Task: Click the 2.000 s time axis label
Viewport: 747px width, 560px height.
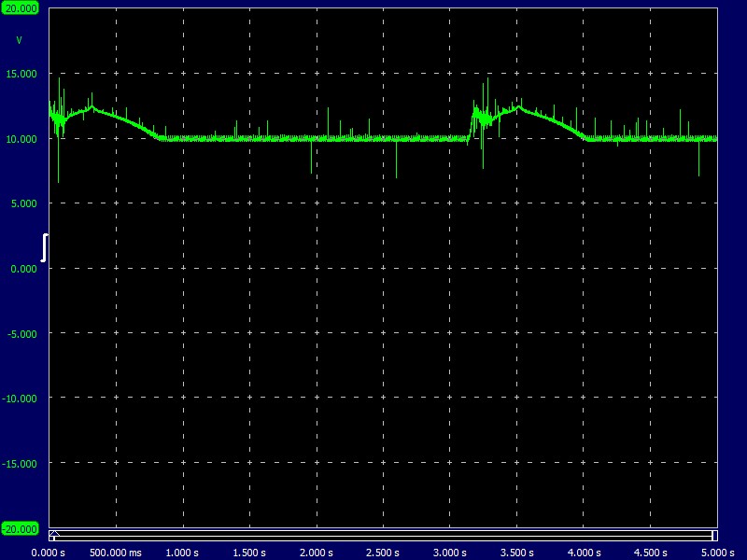Action: [317, 553]
